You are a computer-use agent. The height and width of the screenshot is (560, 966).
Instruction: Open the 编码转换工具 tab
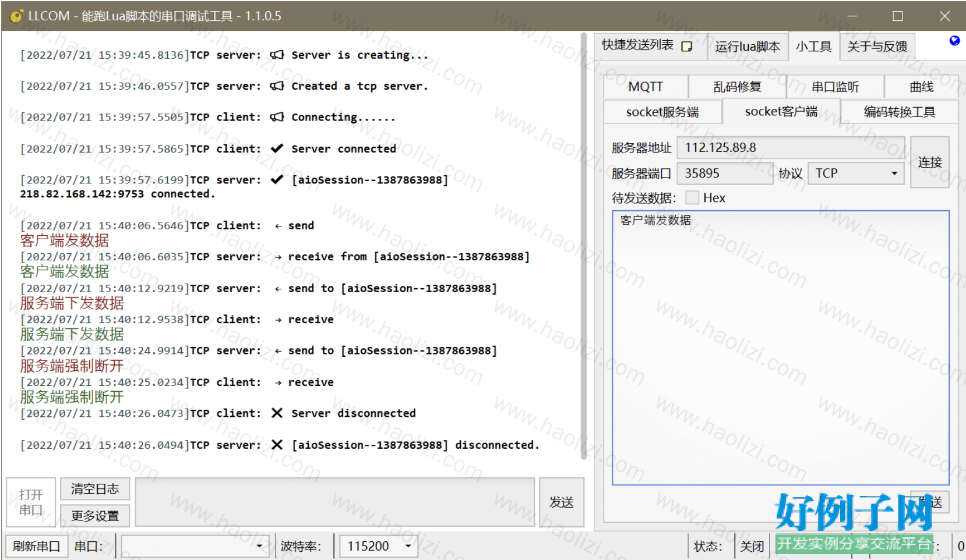pos(900,112)
